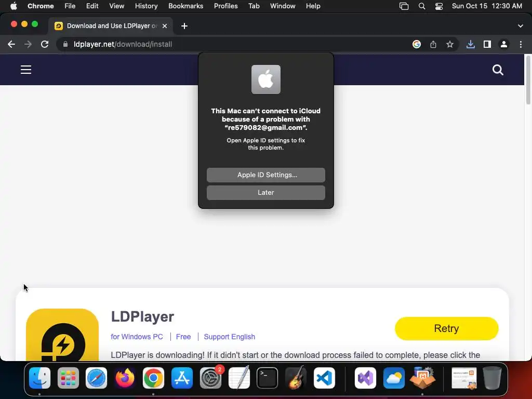Screen dimensions: 532x399
Task: Click the Google icon in address bar
Action: [x=417, y=44]
